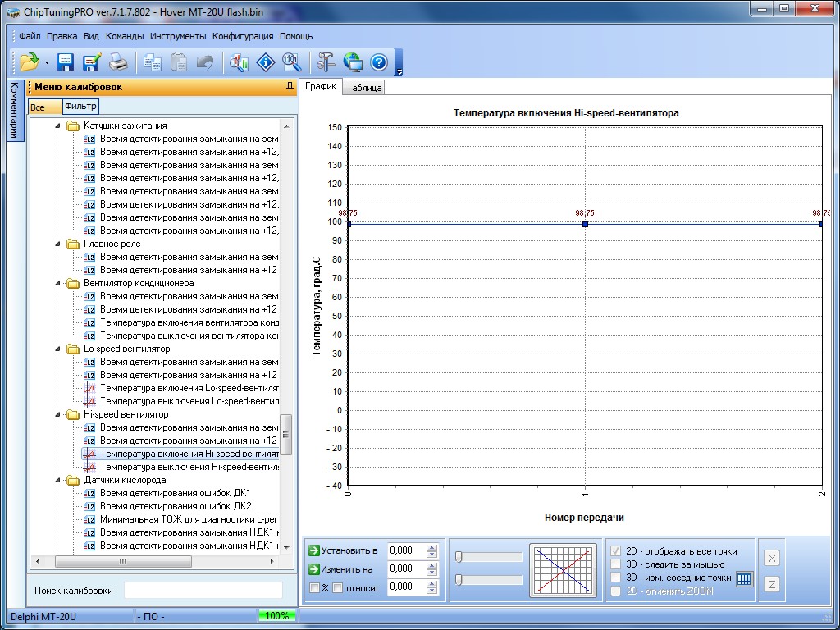Image resolution: width=840 pixels, height=630 pixels.
Task: Check the 'относит.' checkbox
Action: [337, 587]
